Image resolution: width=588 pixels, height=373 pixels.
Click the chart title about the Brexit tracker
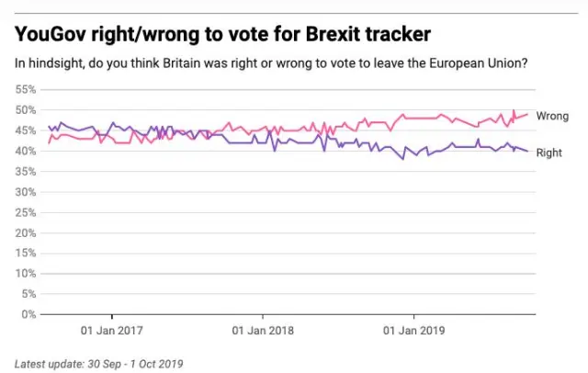pos(223,34)
